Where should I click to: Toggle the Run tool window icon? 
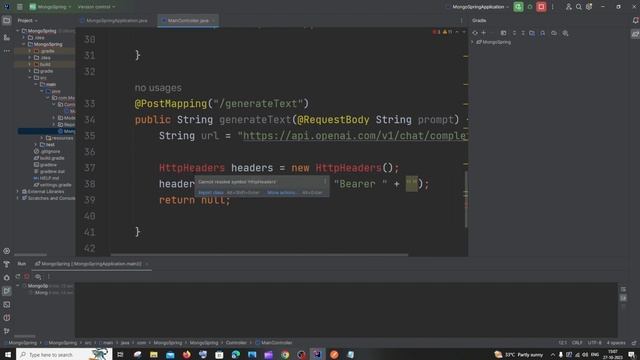click(7, 291)
